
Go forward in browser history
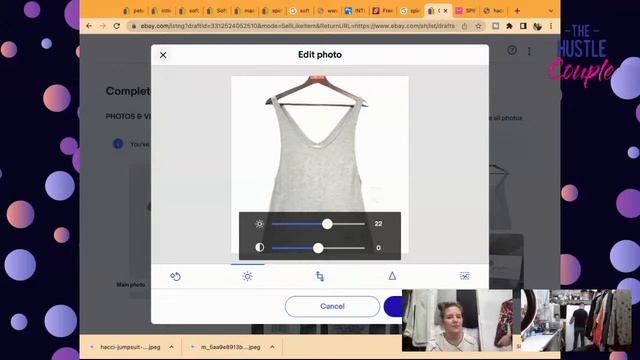pyautogui.click(x=103, y=26)
